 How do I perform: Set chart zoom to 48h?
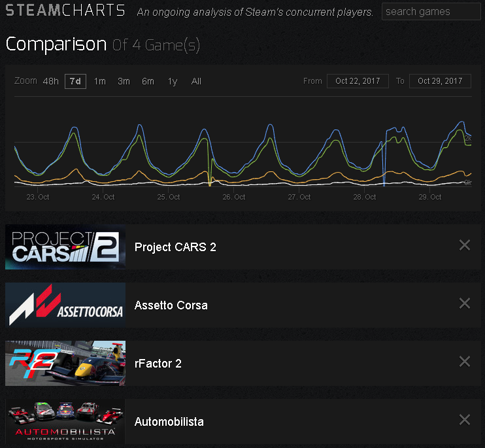51,81
